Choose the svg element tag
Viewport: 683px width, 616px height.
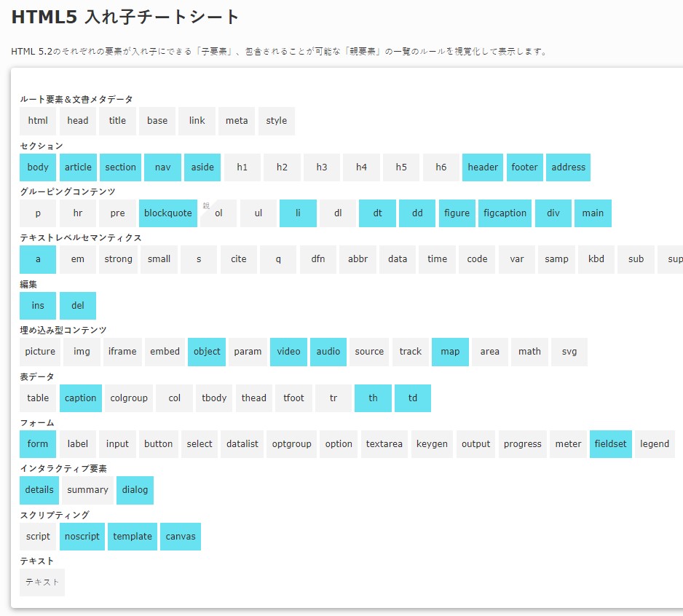click(569, 352)
